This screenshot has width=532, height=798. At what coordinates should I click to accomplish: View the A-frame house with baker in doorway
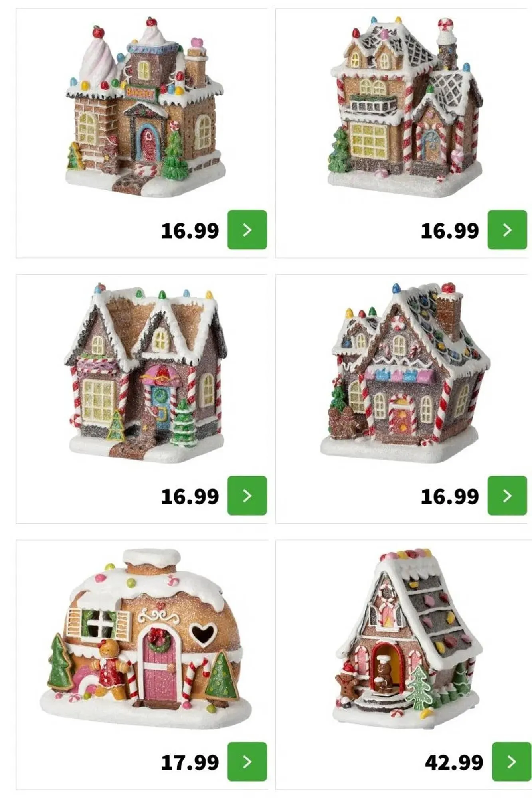(x=406, y=638)
